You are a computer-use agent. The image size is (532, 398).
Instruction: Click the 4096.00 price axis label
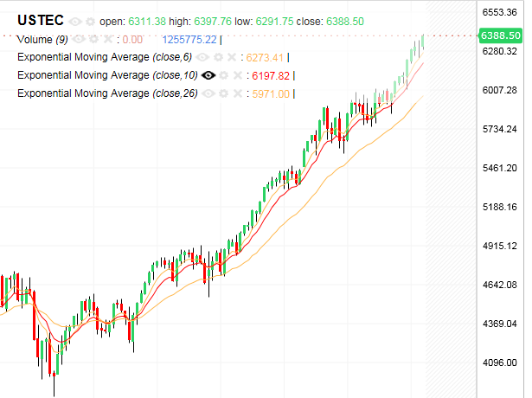tap(500, 363)
